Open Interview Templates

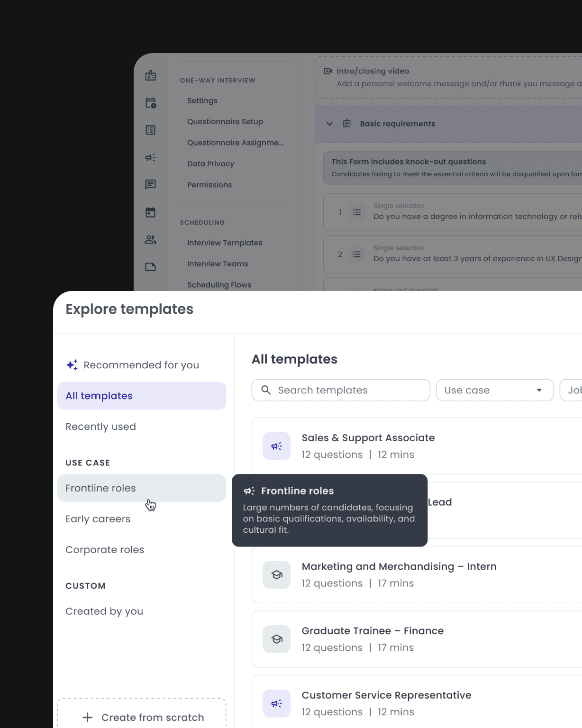[x=225, y=243]
